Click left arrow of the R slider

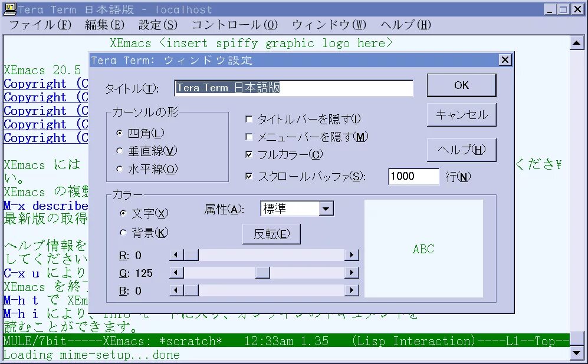pyautogui.click(x=176, y=256)
